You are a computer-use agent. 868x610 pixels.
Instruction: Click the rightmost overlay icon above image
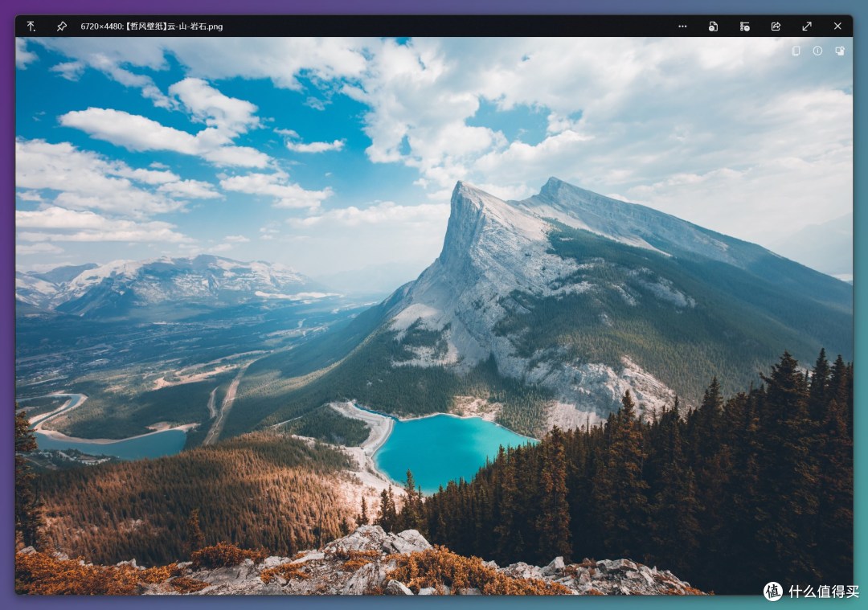pos(840,51)
